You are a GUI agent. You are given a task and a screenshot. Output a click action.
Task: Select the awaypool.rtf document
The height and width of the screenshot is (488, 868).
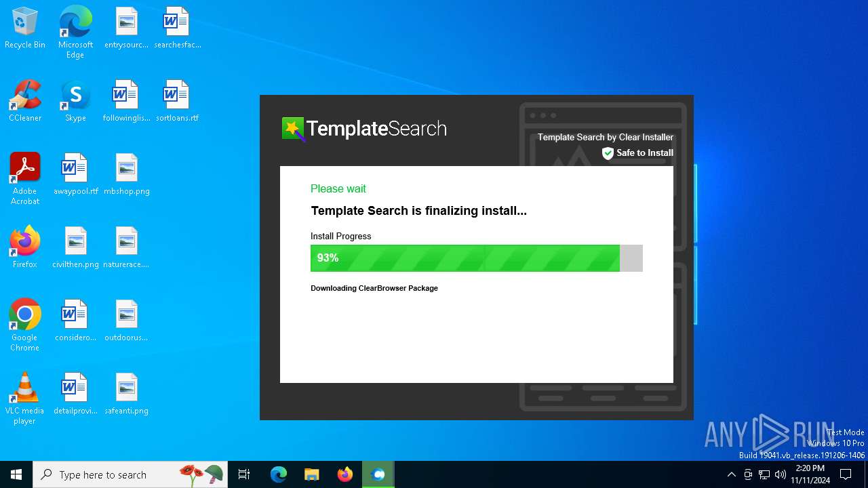pyautogui.click(x=75, y=175)
